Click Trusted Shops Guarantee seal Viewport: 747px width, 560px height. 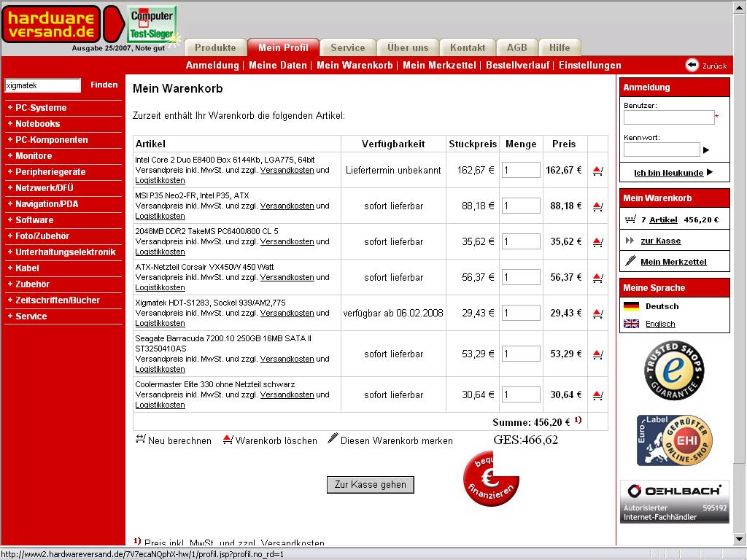coord(674,370)
